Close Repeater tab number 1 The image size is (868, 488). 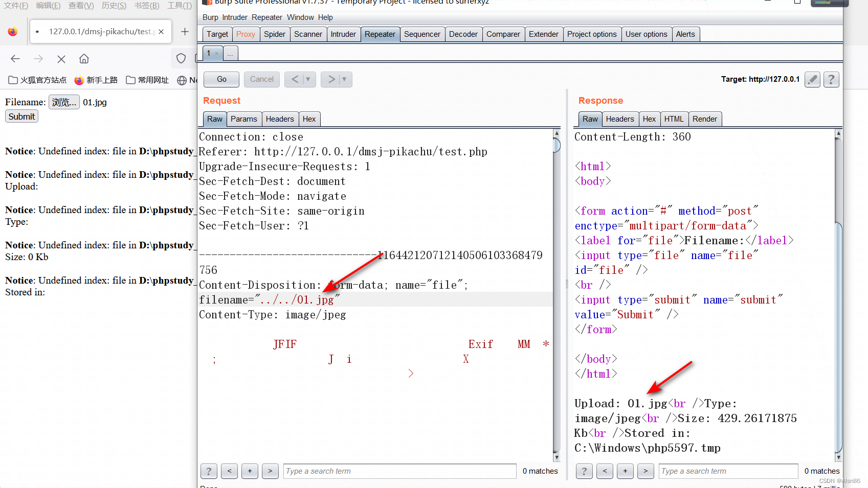[x=217, y=54]
